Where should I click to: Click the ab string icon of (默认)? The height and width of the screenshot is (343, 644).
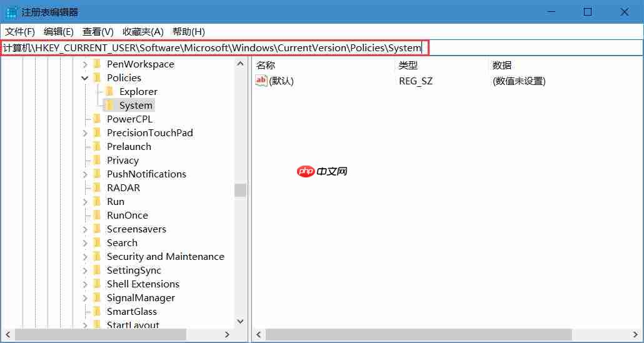pos(261,81)
